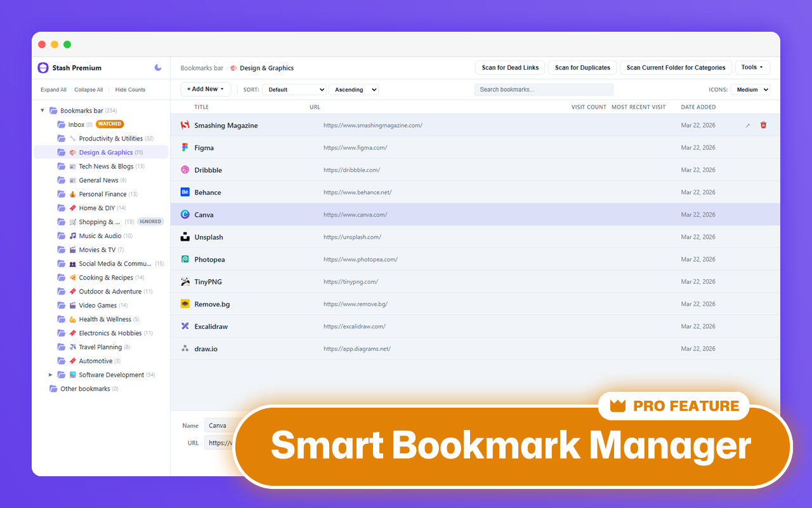
Task: Sort by the Title column header
Action: tap(202, 107)
